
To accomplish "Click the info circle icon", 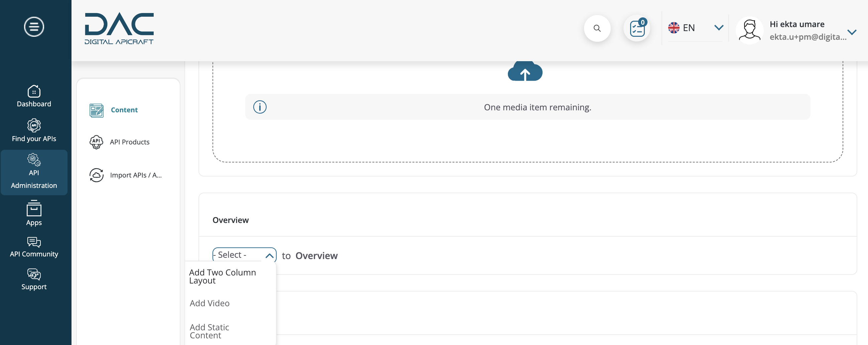I will coord(260,107).
